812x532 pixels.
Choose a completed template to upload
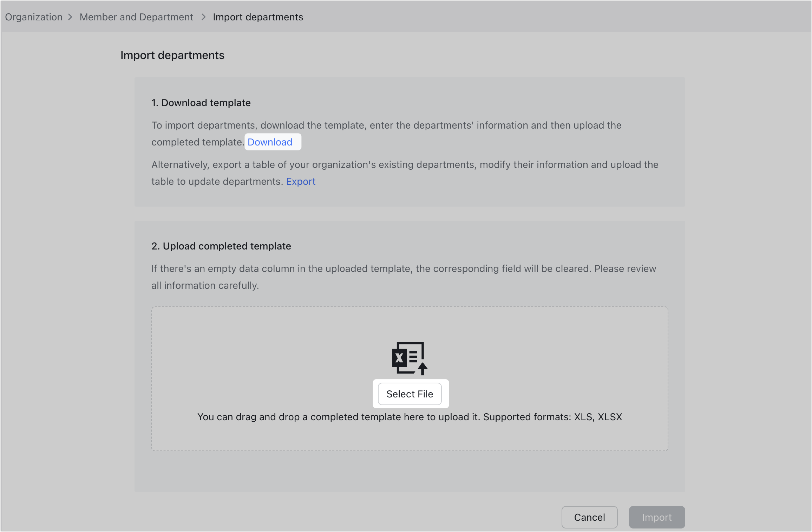[x=410, y=394]
